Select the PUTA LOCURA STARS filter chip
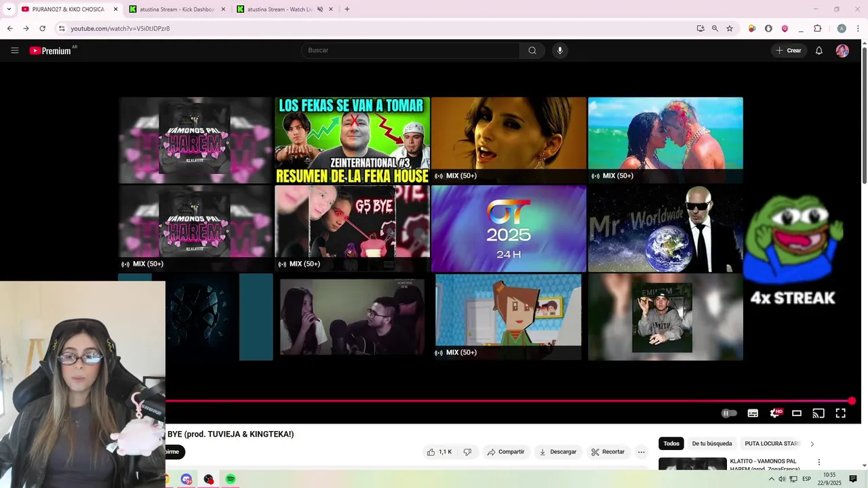The image size is (868, 488). pos(772,443)
